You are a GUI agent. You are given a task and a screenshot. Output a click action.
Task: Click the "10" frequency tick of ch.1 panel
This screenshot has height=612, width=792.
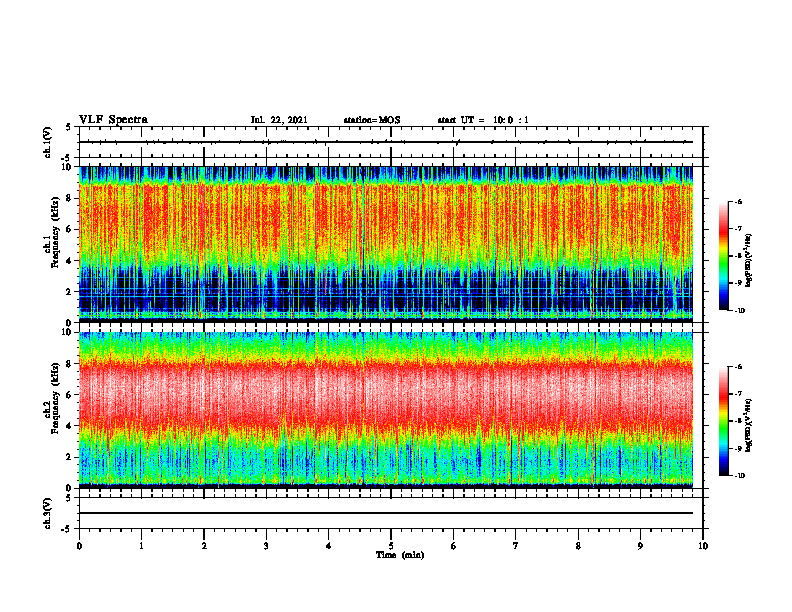[x=67, y=167]
